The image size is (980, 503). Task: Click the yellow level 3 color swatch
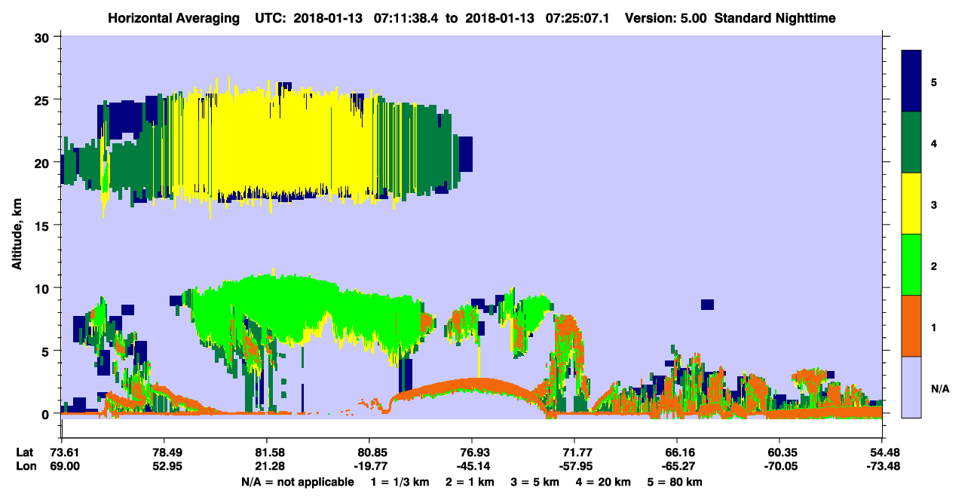[911, 203]
